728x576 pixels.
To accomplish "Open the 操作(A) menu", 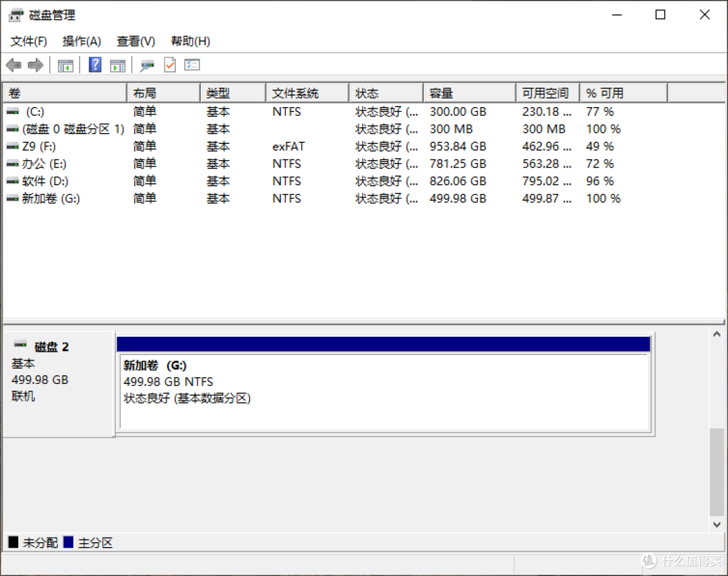I will 82,41.
